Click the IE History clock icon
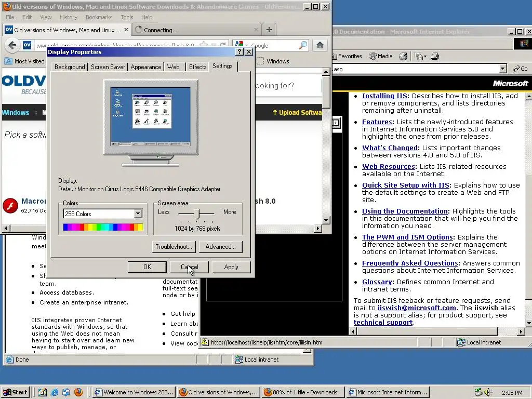 (x=403, y=56)
